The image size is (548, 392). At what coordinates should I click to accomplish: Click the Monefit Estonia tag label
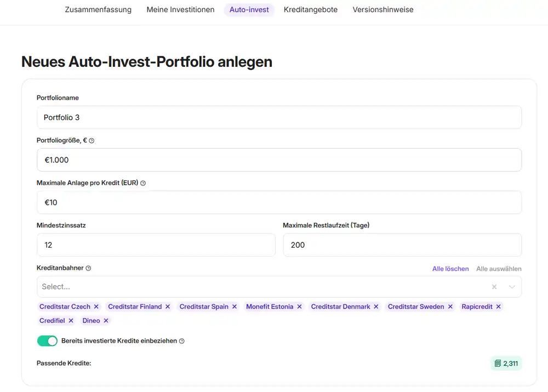pos(270,306)
